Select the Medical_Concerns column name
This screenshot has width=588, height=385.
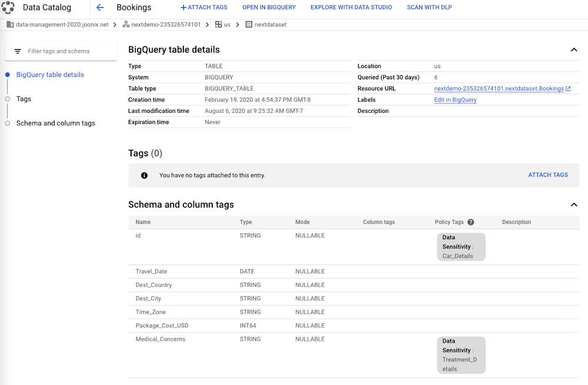[161, 339]
